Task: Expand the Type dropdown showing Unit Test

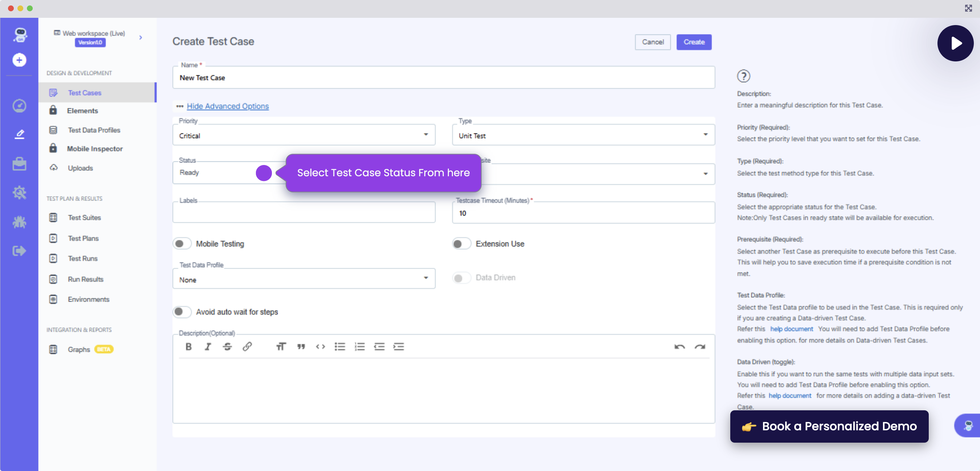Action: (x=583, y=136)
